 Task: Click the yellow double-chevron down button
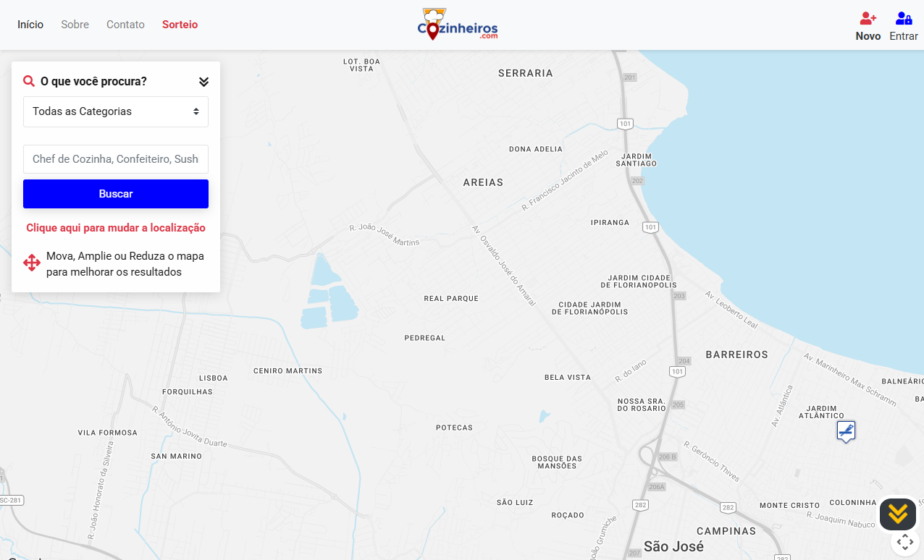(898, 514)
